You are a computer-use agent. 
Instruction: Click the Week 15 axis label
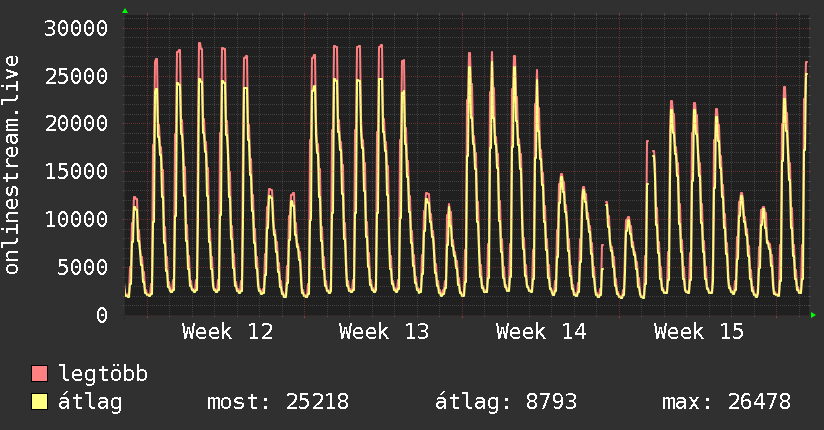pos(699,332)
